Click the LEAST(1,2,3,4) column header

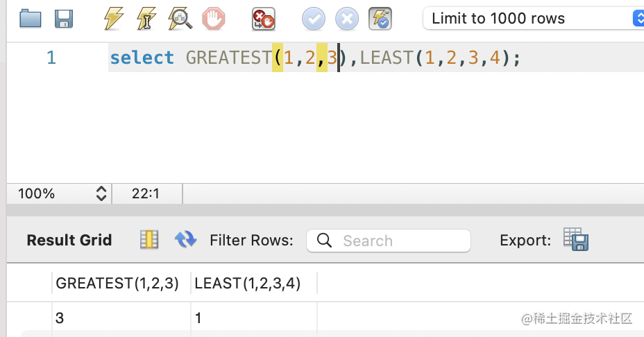point(247,284)
